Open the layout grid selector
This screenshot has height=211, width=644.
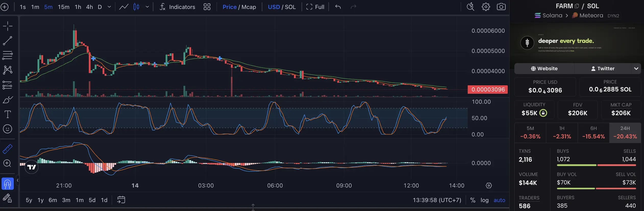tap(207, 7)
